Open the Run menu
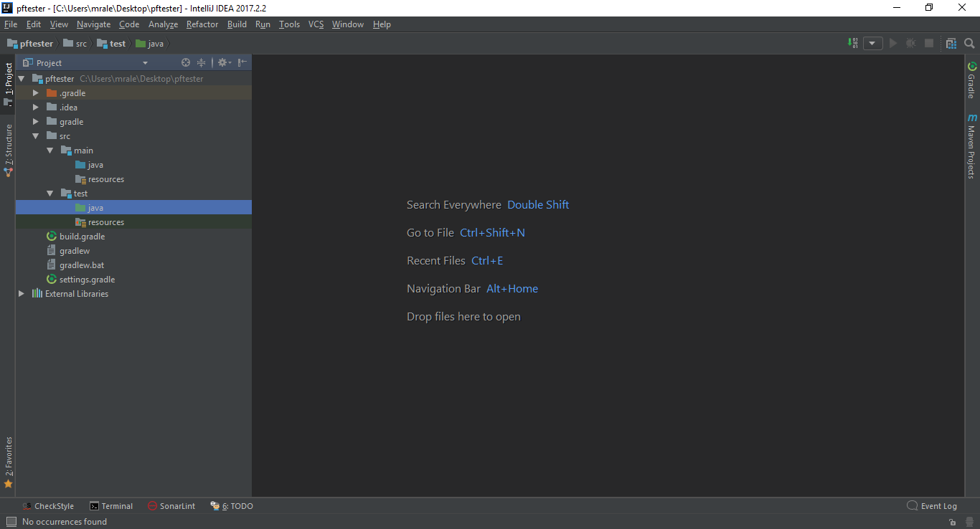Image resolution: width=980 pixels, height=529 pixels. pyautogui.click(x=263, y=24)
